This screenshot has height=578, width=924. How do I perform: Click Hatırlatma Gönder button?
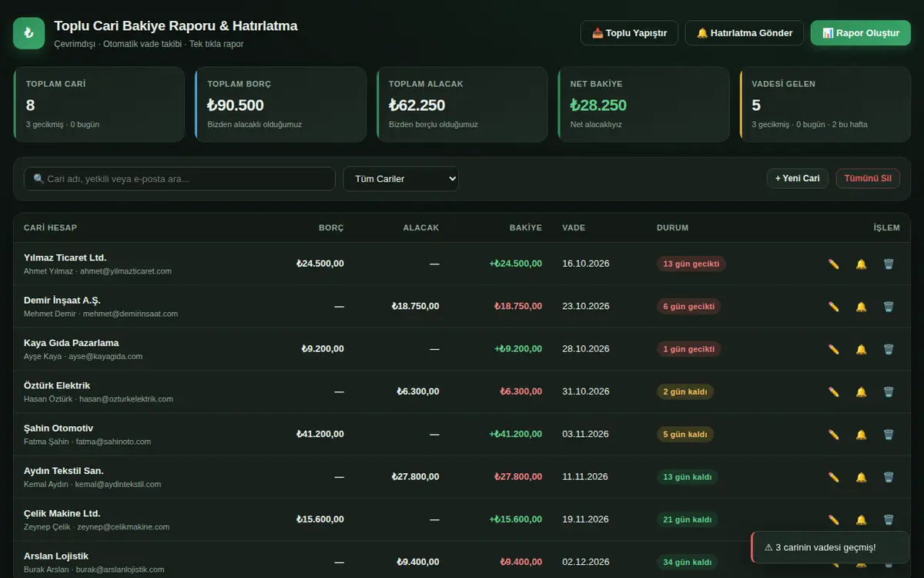click(745, 33)
